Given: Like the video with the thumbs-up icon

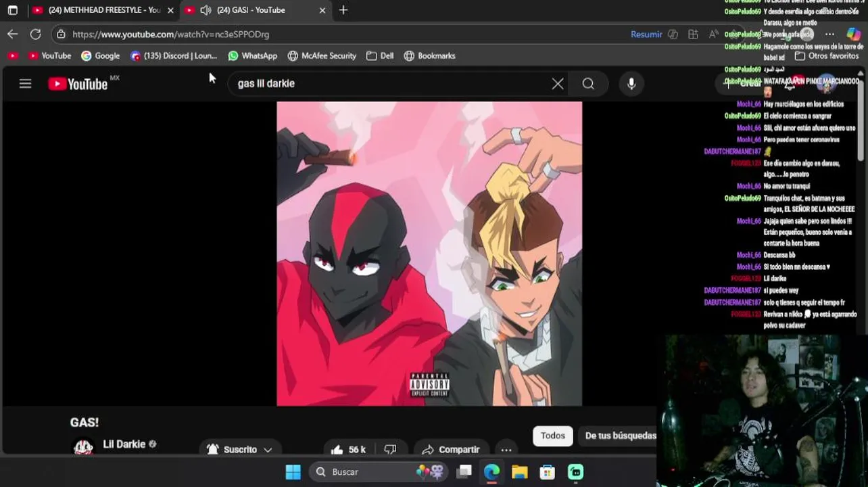Looking at the screenshot, I should tap(337, 450).
